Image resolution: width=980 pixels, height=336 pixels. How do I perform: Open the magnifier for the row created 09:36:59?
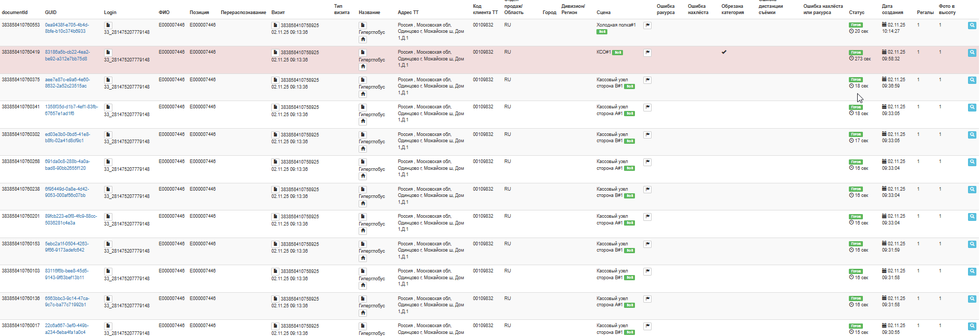[972, 80]
